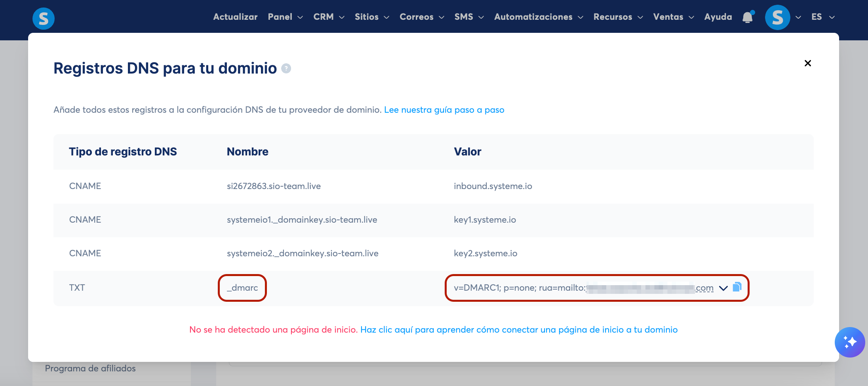Expand the Recursos menu
Image resolution: width=868 pixels, height=386 pixels.
click(618, 17)
